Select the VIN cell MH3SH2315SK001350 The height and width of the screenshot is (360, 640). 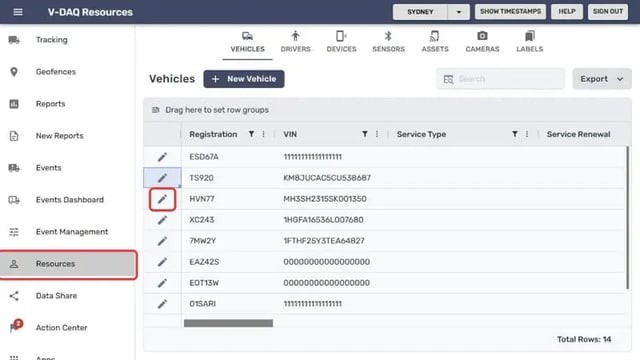pos(325,199)
